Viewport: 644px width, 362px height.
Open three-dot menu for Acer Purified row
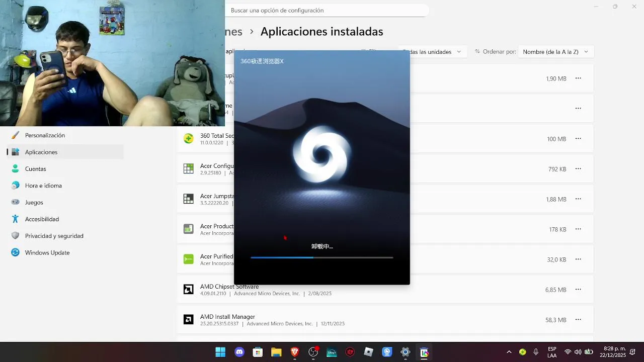coord(578,259)
